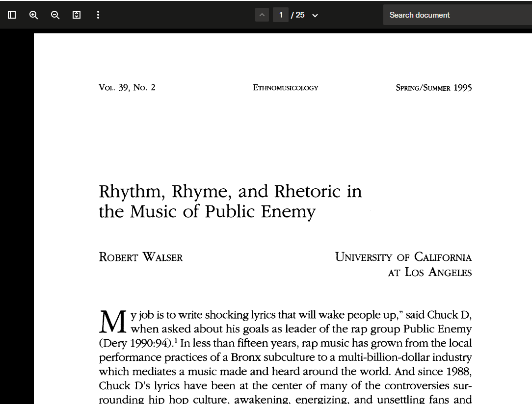This screenshot has width=532, height=404.
Task: Click the second title line 'the Music of Public Enemy'
Action: [207, 212]
